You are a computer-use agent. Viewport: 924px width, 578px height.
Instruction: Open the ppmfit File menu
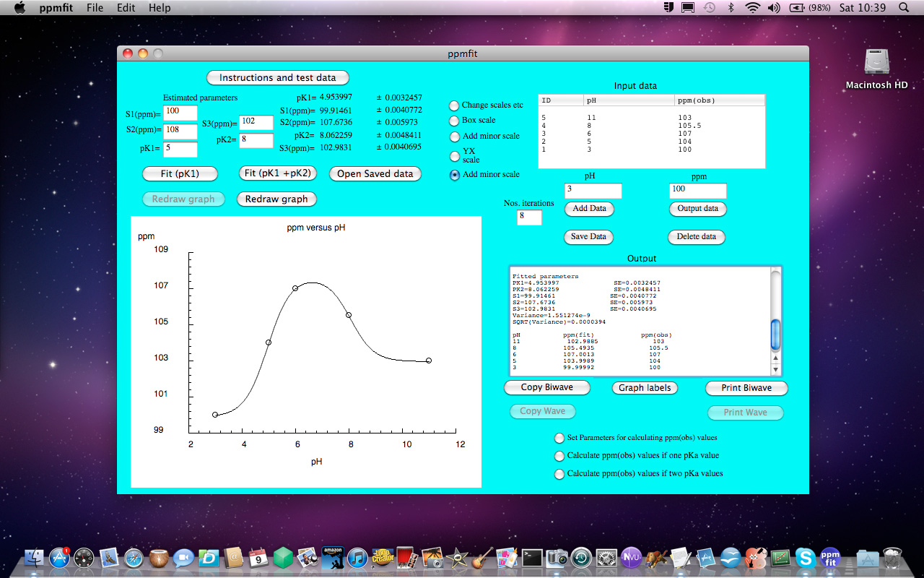click(x=95, y=8)
